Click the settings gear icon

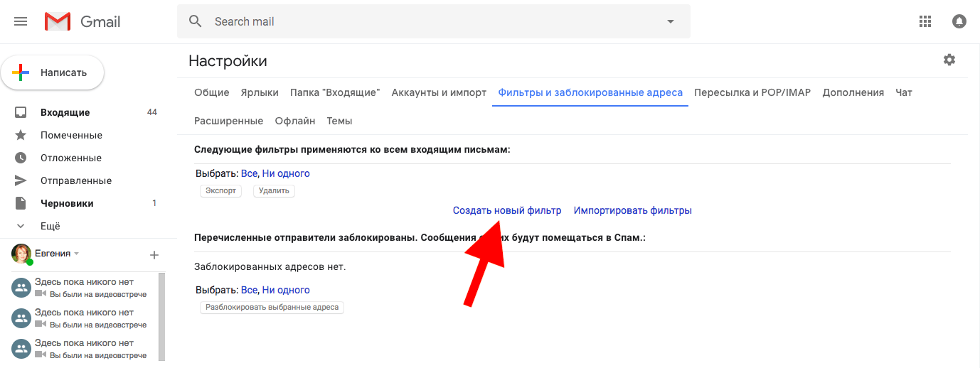point(949,60)
